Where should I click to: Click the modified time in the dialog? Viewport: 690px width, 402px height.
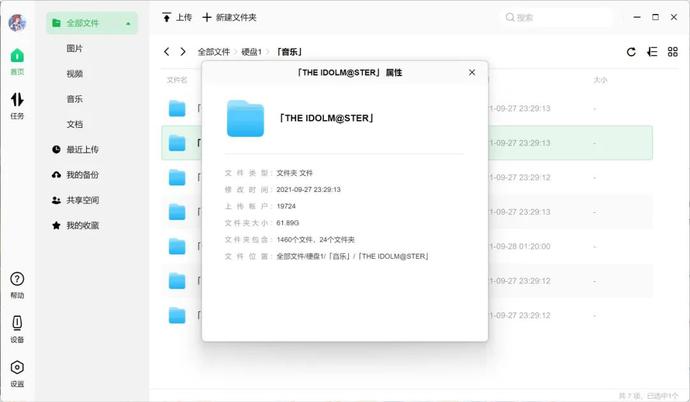pyautogui.click(x=308, y=190)
